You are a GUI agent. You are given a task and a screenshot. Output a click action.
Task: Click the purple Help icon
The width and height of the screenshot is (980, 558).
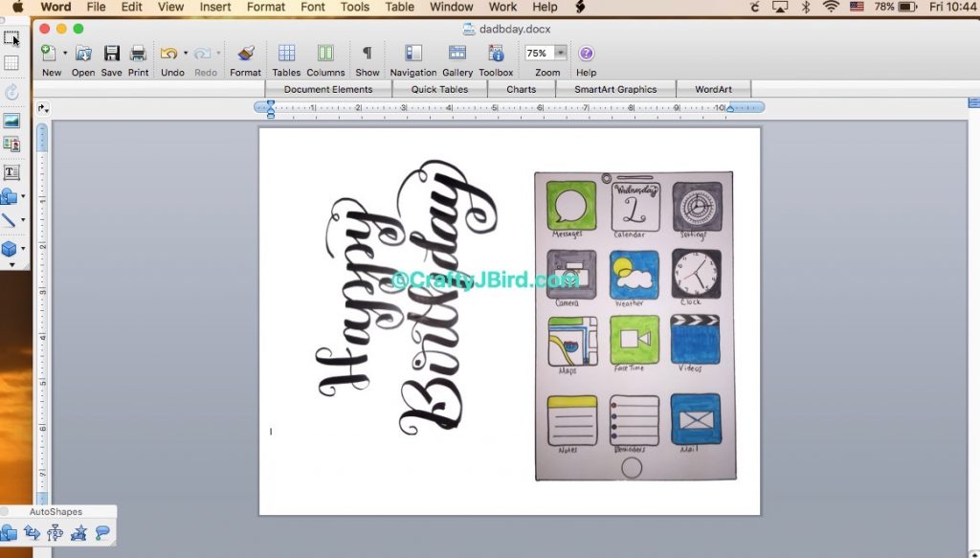pos(587,54)
